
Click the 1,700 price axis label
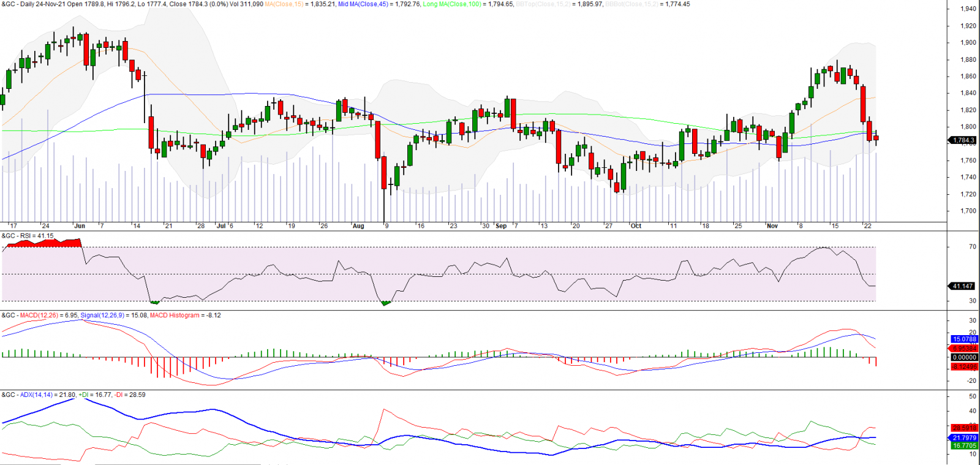(968, 211)
